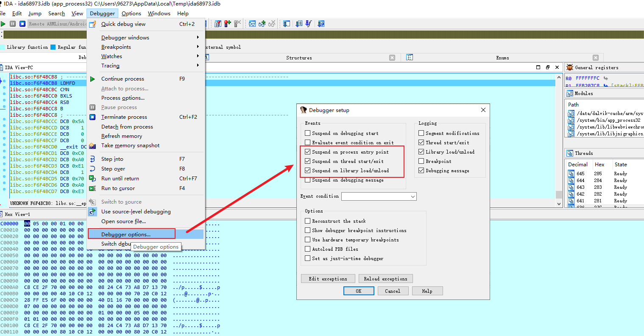Viewport: 644px width, 336px height.
Task: Choose Detach from process
Action: pos(146,126)
